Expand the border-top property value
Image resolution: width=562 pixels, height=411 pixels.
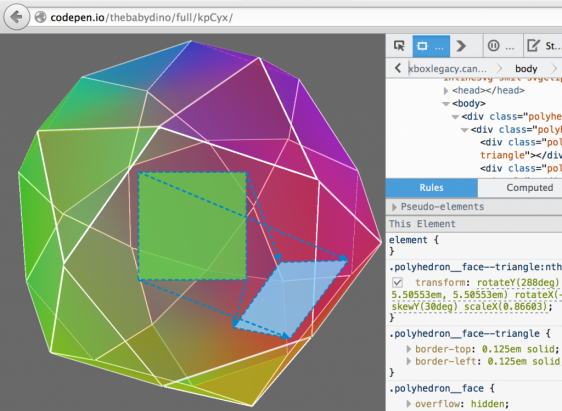click(408, 349)
